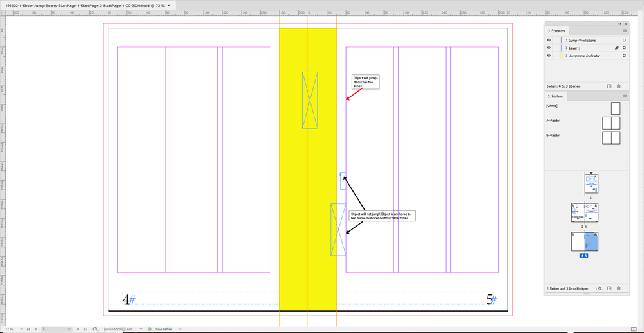
Task: Toggle lock box for Jump-Predictions layer
Action: point(556,40)
